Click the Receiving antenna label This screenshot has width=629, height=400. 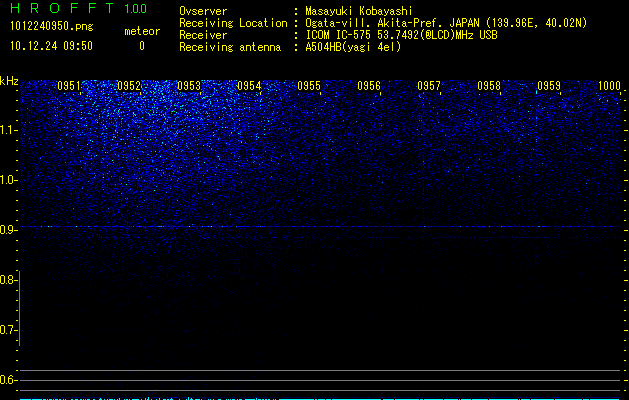coord(230,47)
